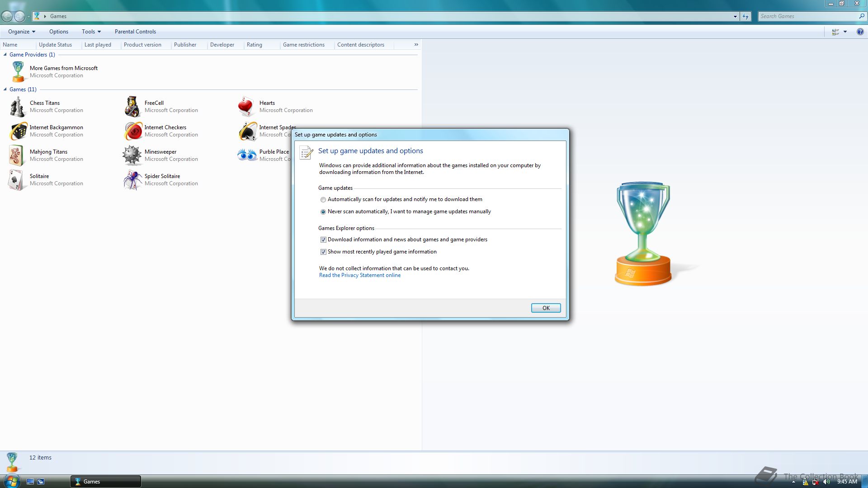Select Automatically scan for updates radio option
The image size is (868, 488).
[x=323, y=200]
